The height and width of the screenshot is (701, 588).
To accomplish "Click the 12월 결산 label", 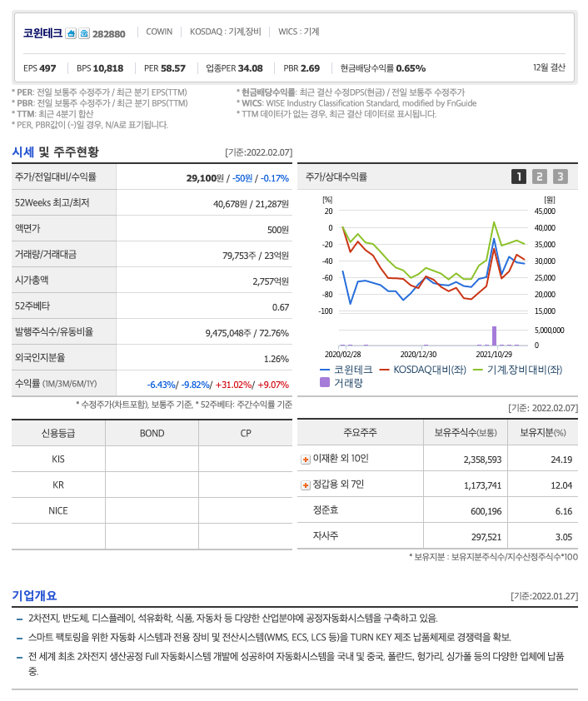I will [549, 67].
